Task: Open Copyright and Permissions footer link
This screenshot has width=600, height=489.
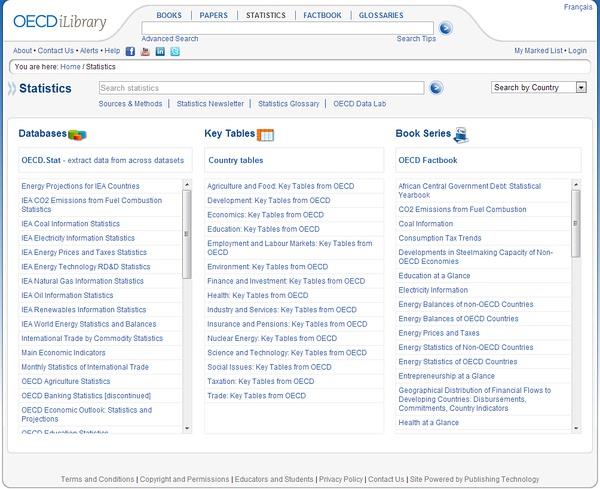Action: click(x=184, y=479)
